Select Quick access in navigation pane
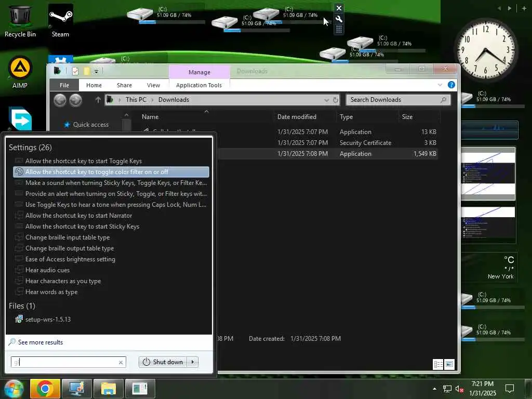532x399 pixels. pyautogui.click(x=87, y=125)
